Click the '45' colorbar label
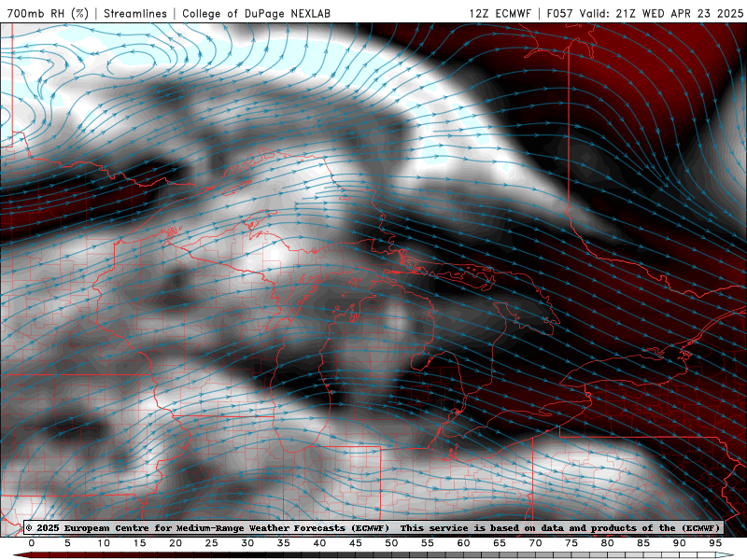The width and height of the screenshot is (747, 560). pos(356,543)
